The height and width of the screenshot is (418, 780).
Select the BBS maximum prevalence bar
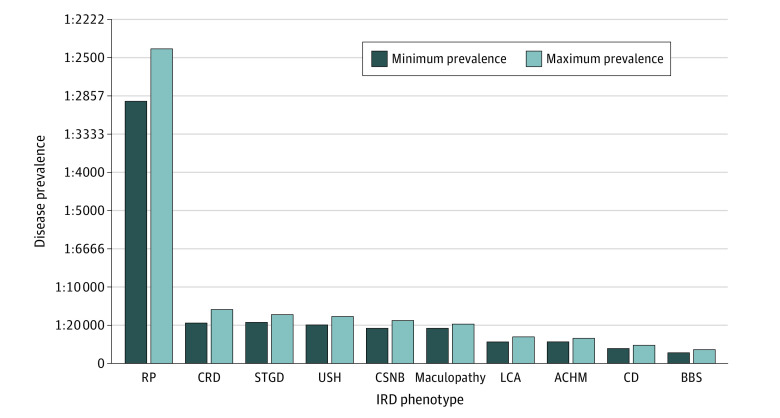click(x=704, y=356)
